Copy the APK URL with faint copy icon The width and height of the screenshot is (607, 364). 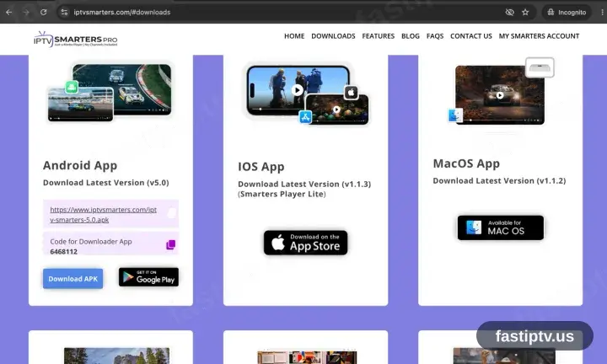[x=171, y=212]
